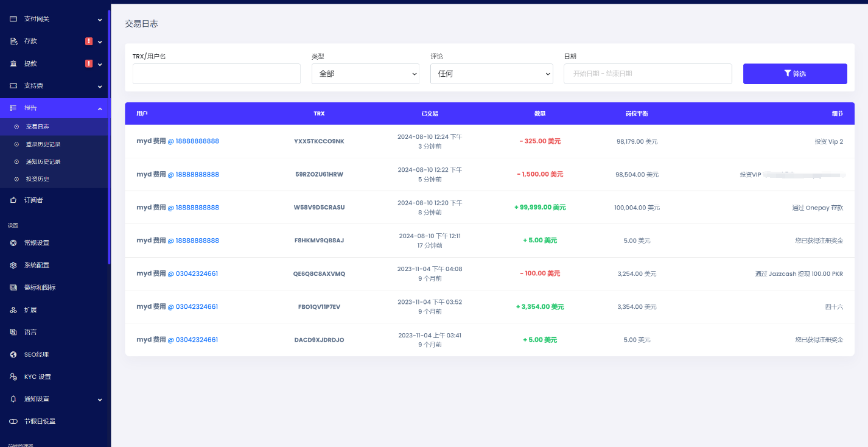868x447 pixels.
Task: Click transaction ID F8HKMV9QB8AJ
Action: point(319,241)
